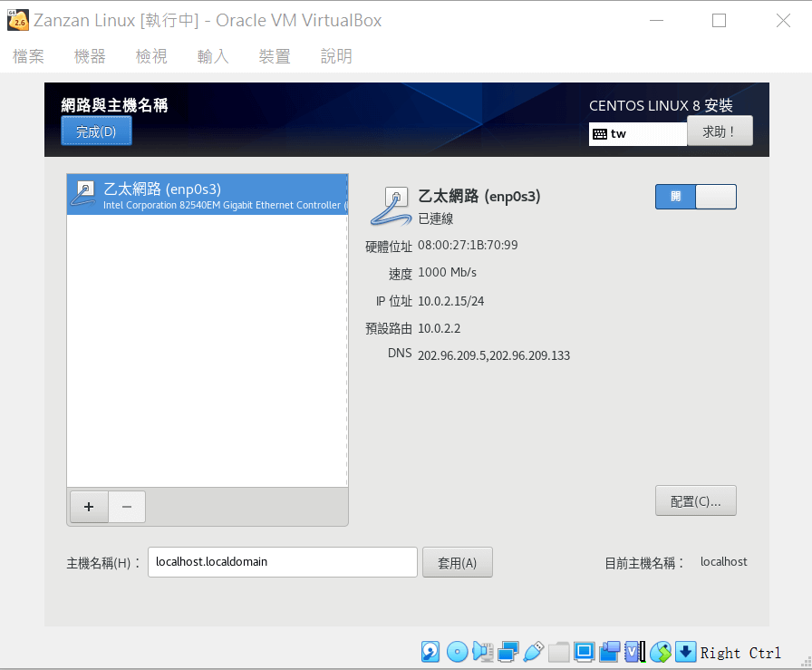Click the CPU virtualization status icon

pos(635,652)
